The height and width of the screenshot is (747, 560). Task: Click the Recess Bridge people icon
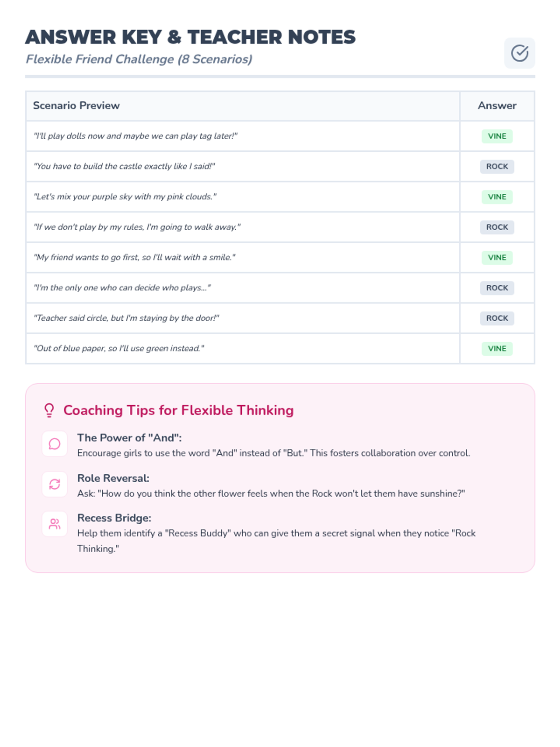pyautogui.click(x=55, y=524)
